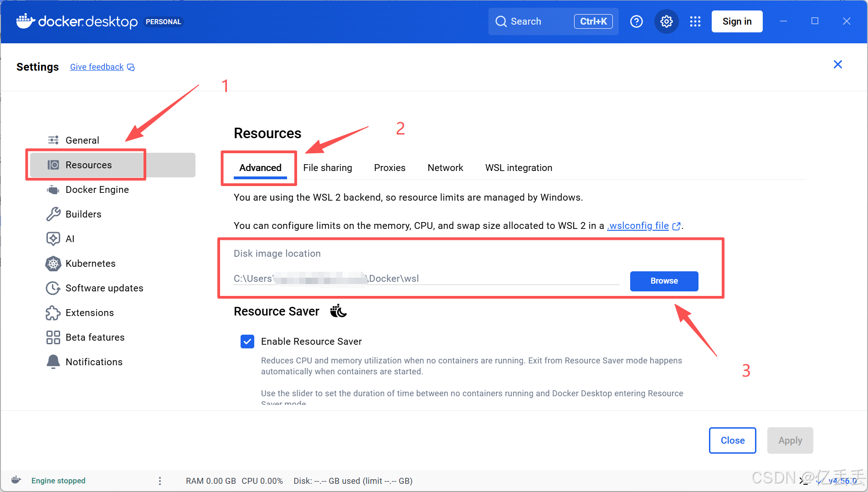
Task: Click the Close button
Action: point(732,440)
